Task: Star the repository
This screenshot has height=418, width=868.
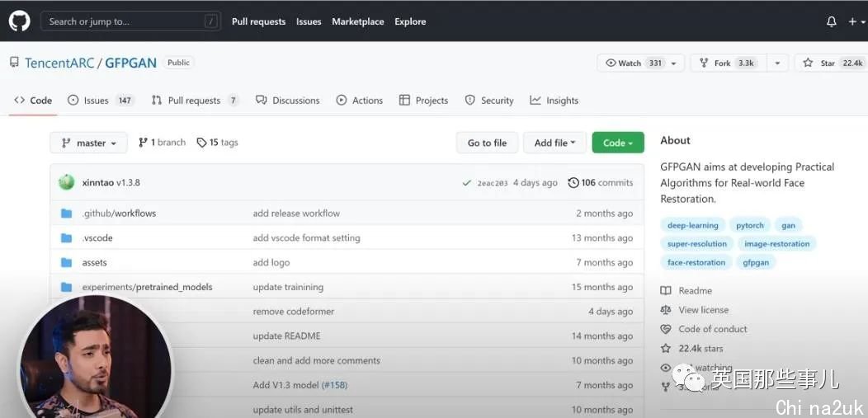Action: point(832,63)
